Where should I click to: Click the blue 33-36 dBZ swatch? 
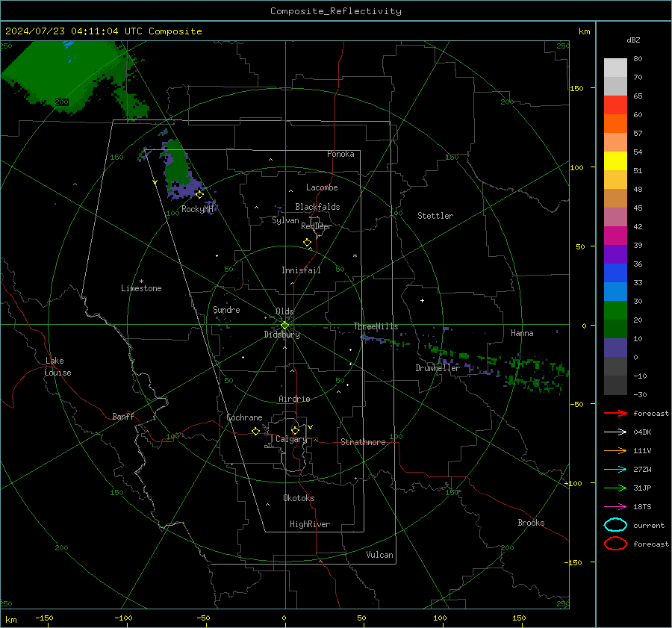tap(615, 273)
